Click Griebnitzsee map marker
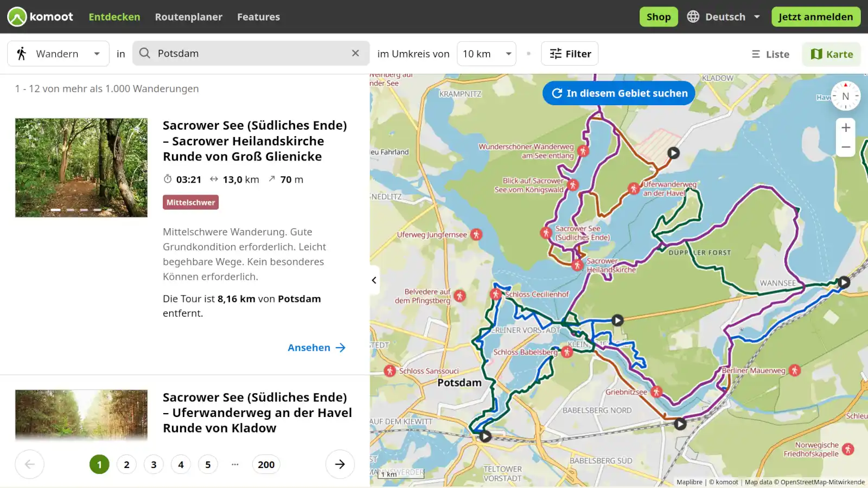 [656, 391]
